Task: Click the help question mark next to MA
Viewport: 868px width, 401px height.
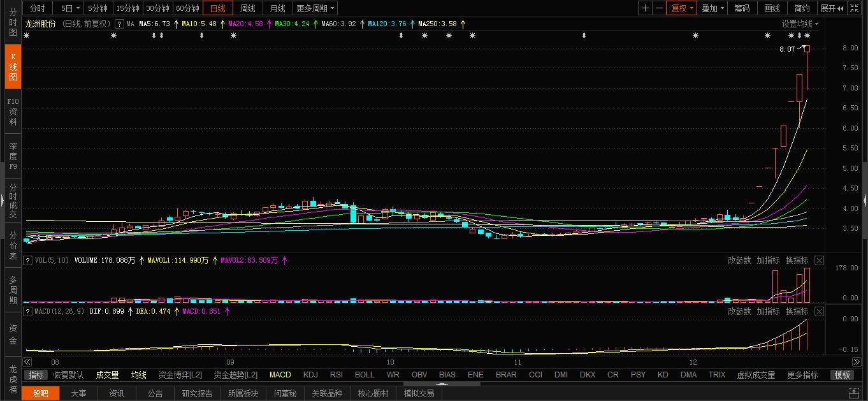Action: (x=119, y=24)
